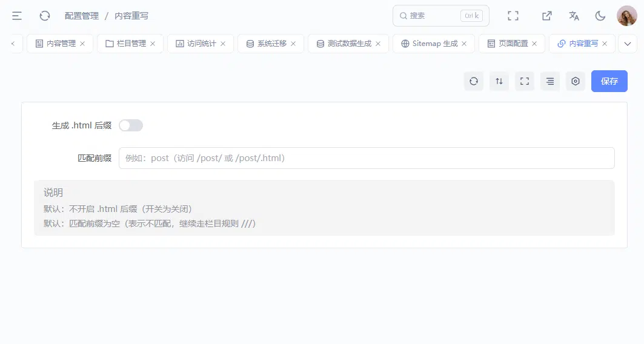Click the up-down arrows sort icon
Viewport: 644px width, 344px height.
pyautogui.click(x=499, y=81)
